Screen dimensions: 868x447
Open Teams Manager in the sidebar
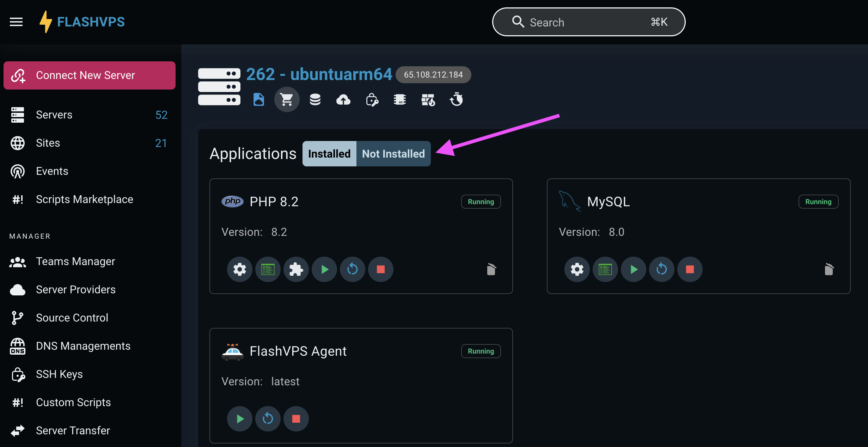75,261
